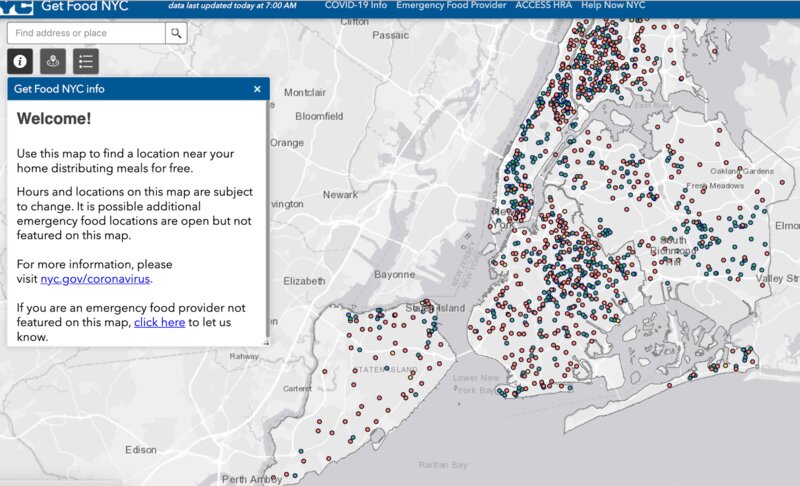Image resolution: width=800 pixels, height=486 pixels.
Task: Click the Passaic map label
Action: tap(390, 35)
